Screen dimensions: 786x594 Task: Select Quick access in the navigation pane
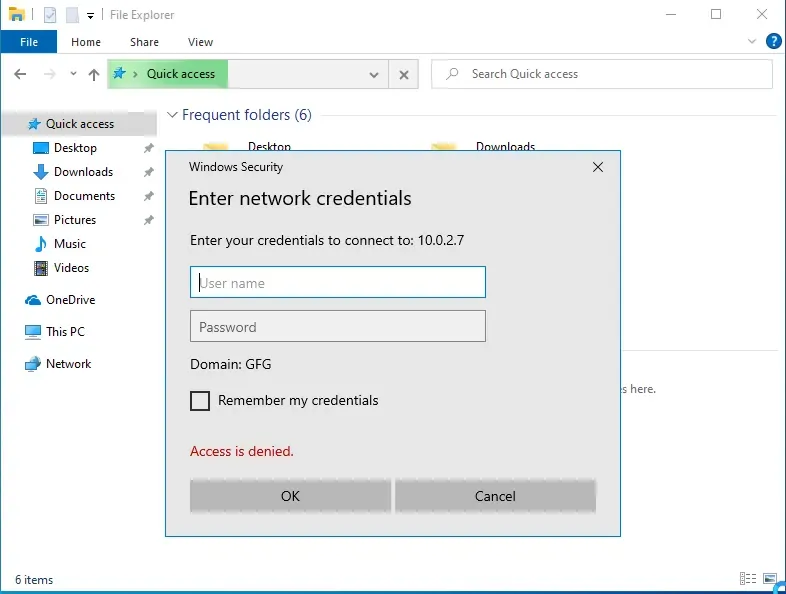point(80,124)
